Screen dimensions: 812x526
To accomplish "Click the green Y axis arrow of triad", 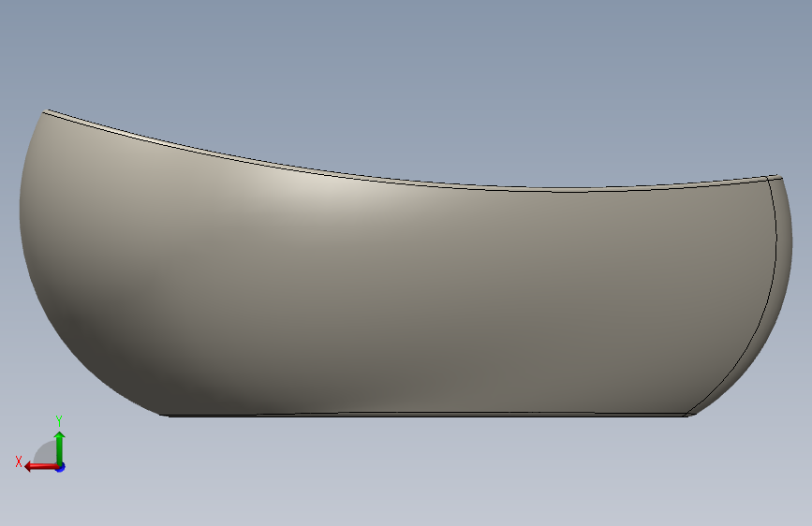I will pyautogui.click(x=60, y=447).
